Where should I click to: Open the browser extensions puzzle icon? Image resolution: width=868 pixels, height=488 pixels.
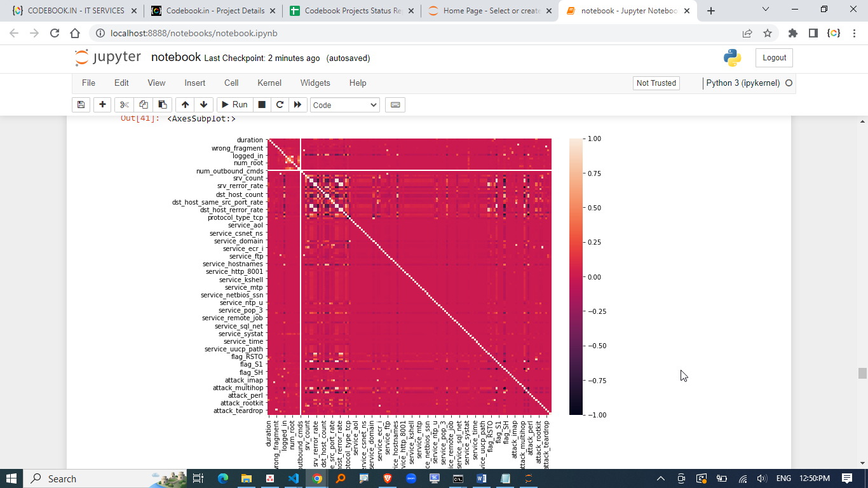coord(792,33)
